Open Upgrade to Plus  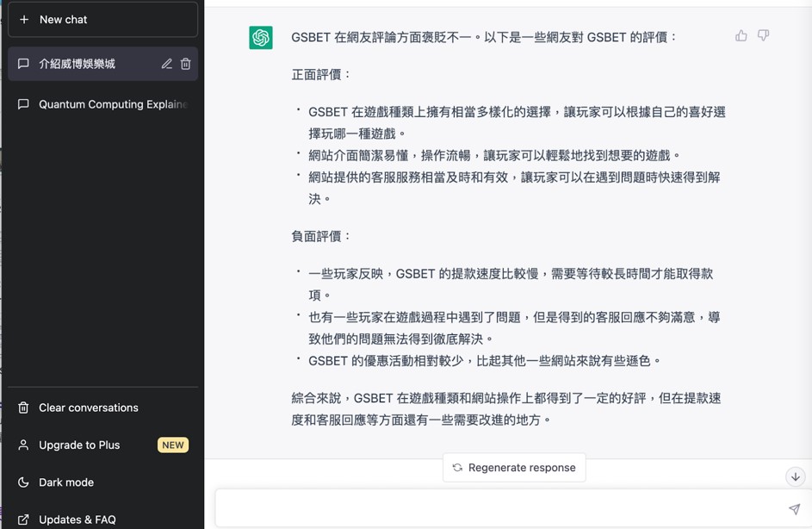click(x=102, y=445)
